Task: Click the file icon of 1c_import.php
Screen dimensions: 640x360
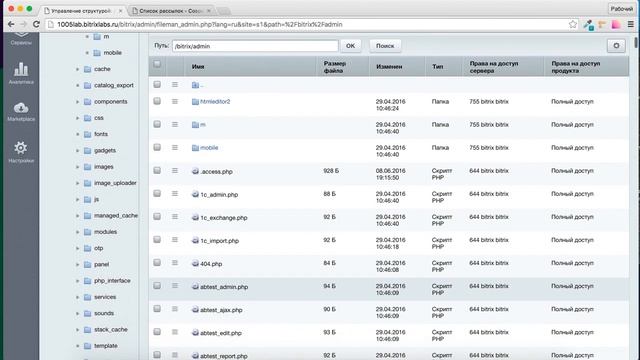Action: click(x=195, y=240)
